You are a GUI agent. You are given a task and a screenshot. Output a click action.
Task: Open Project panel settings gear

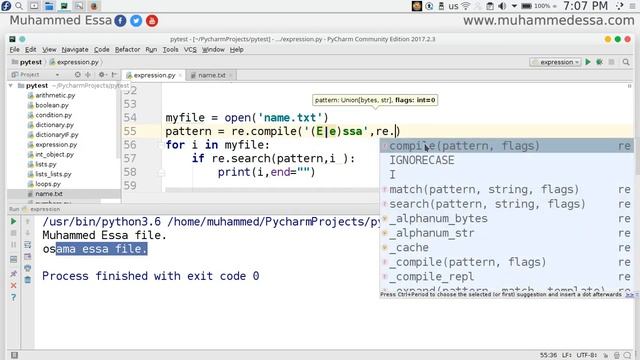pyautogui.click(x=102, y=75)
